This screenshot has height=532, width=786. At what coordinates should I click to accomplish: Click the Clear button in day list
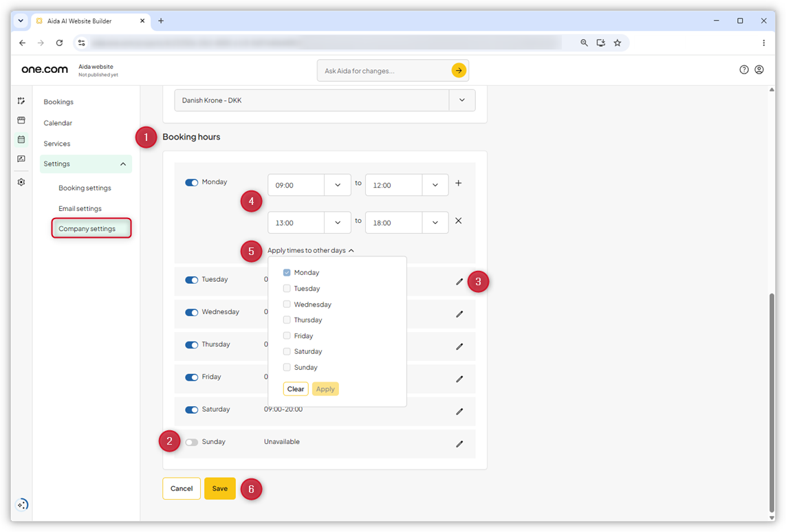point(296,389)
